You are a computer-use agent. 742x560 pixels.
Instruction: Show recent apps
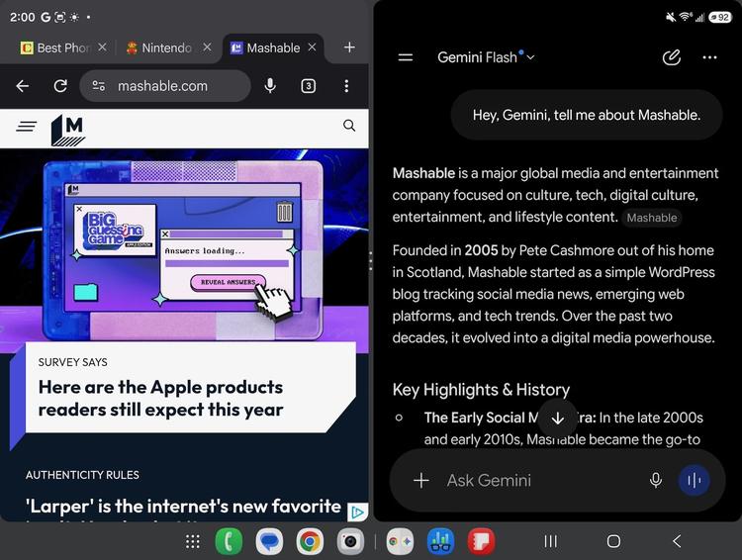click(550, 541)
